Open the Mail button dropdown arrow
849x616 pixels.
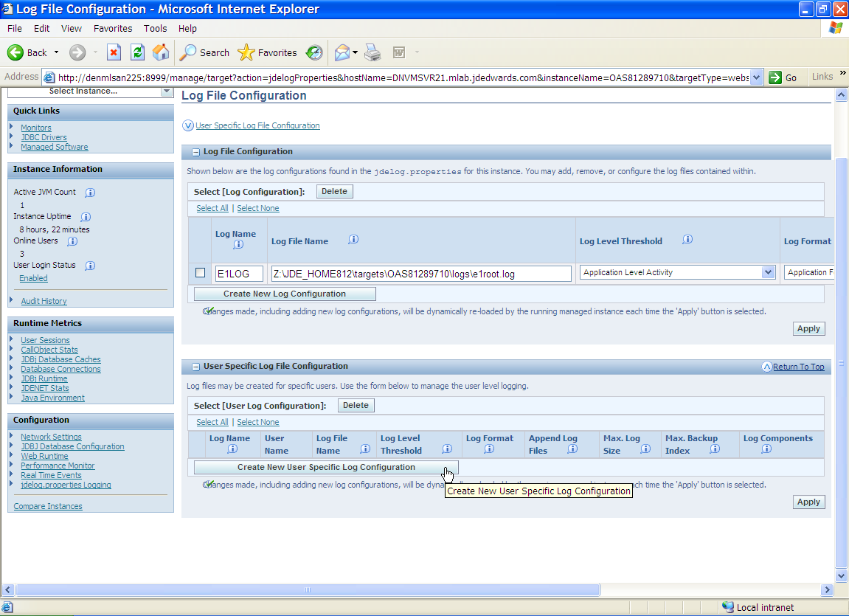point(356,52)
